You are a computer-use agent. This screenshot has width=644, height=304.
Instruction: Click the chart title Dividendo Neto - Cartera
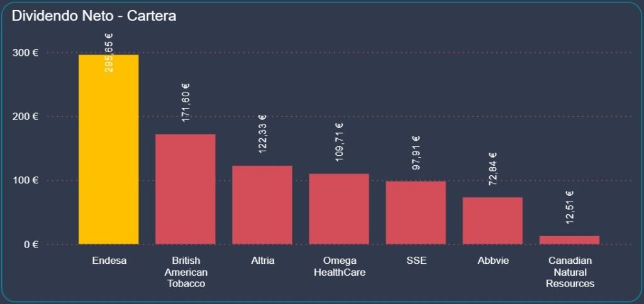(94, 16)
